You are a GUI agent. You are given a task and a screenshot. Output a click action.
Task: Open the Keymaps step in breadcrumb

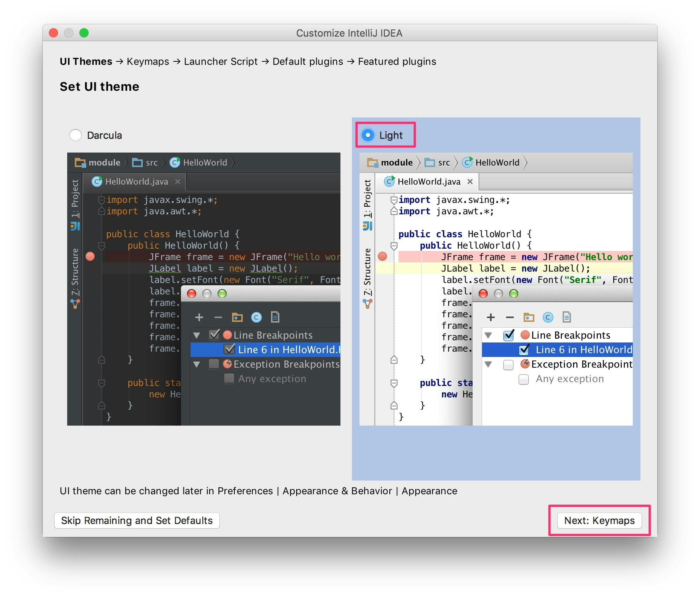coord(148,61)
